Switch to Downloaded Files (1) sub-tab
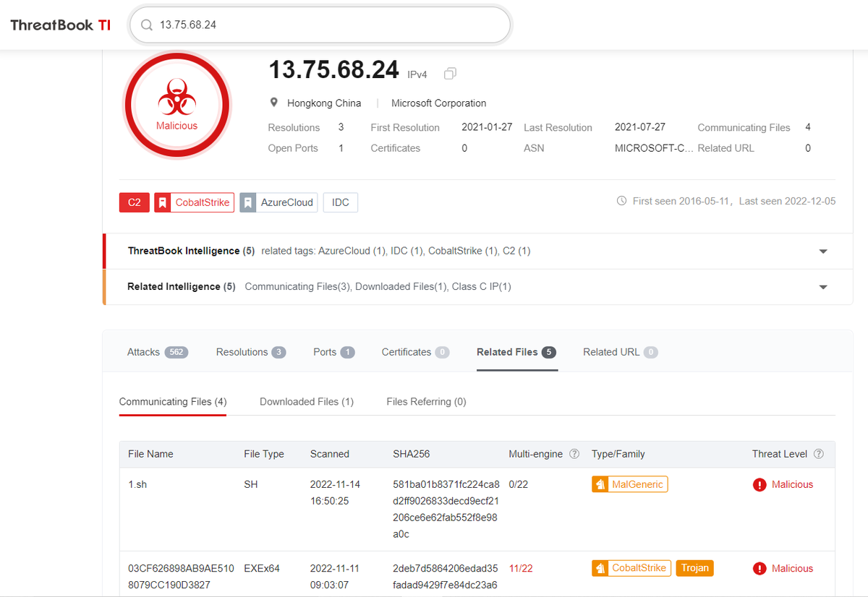 (x=307, y=401)
